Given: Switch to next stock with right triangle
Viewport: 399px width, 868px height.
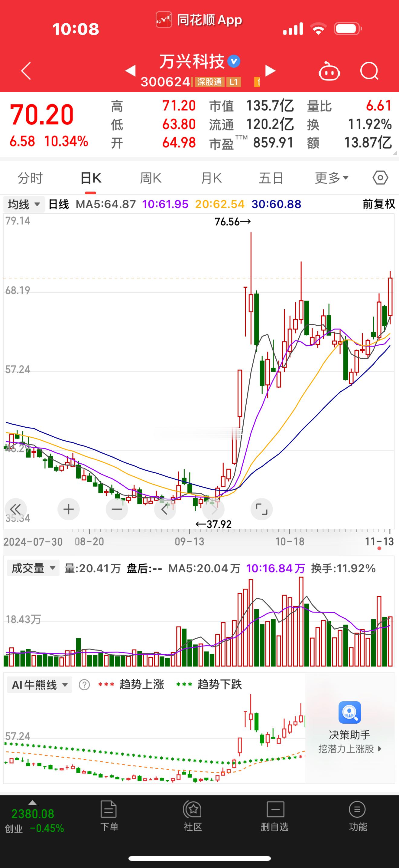Looking at the screenshot, I should click(x=270, y=71).
